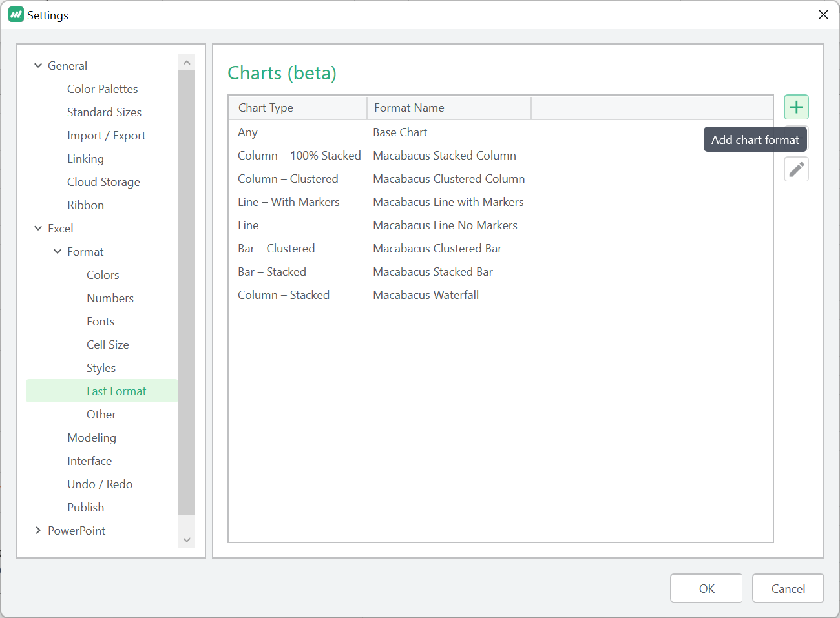Open Ribbon settings
840x618 pixels.
point(85,205)
